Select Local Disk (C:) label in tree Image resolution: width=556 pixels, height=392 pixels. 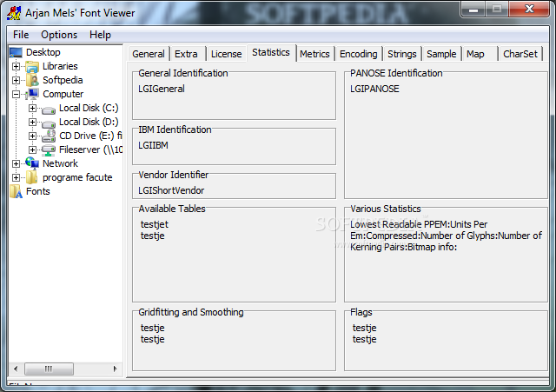pos(89,108)
